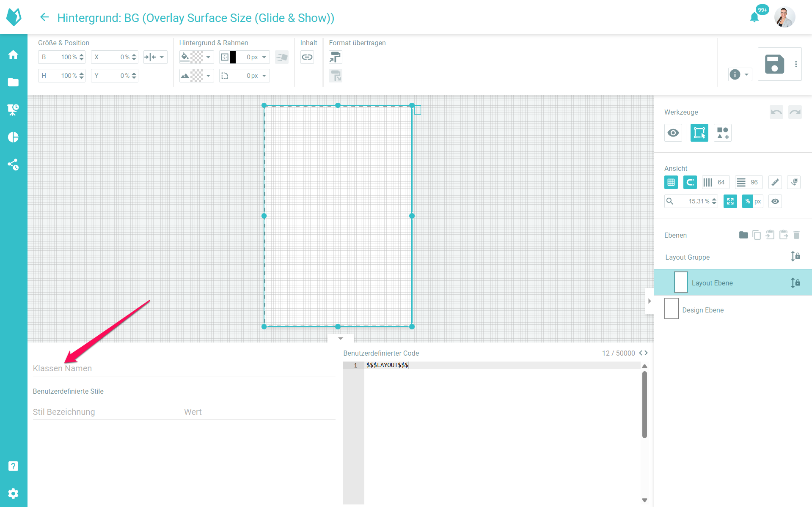Toggle the grid view in Ansicht

pos(671,182)
